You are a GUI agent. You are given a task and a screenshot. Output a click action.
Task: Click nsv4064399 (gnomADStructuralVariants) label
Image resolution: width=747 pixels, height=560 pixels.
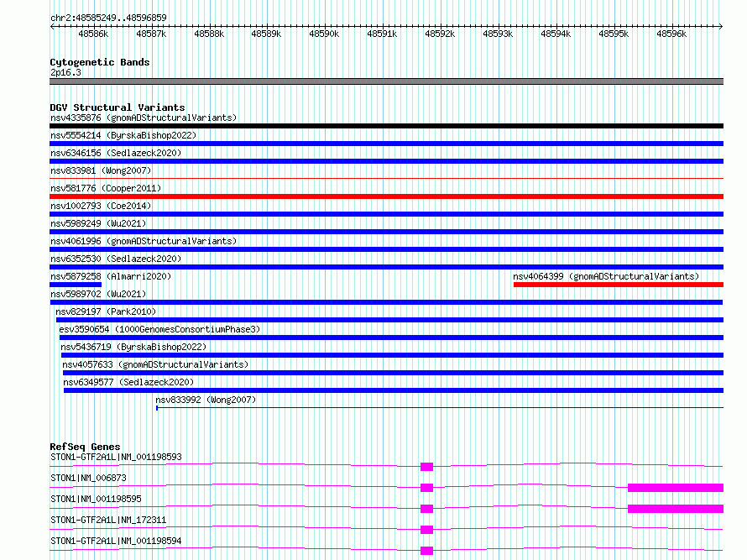606,276
